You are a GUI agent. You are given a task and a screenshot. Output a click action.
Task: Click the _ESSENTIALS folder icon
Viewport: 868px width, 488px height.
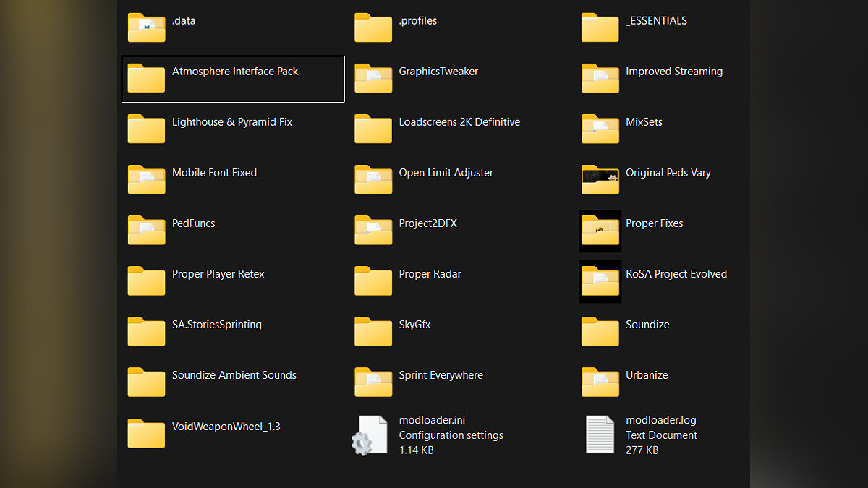[600, 27]
